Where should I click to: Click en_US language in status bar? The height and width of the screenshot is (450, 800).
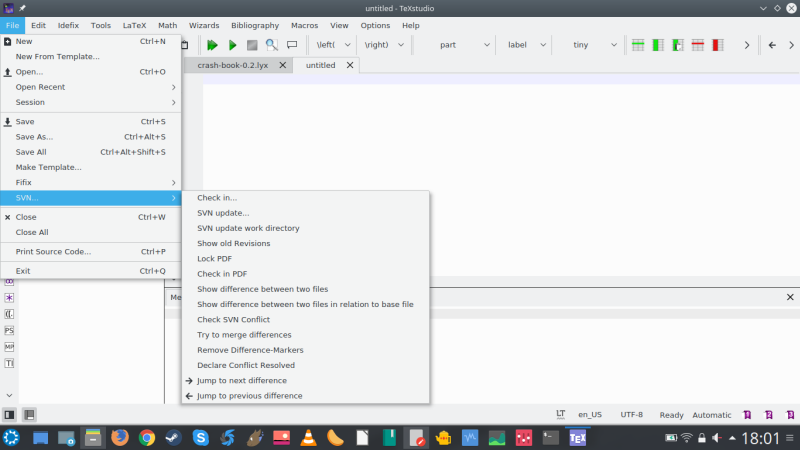592,414
